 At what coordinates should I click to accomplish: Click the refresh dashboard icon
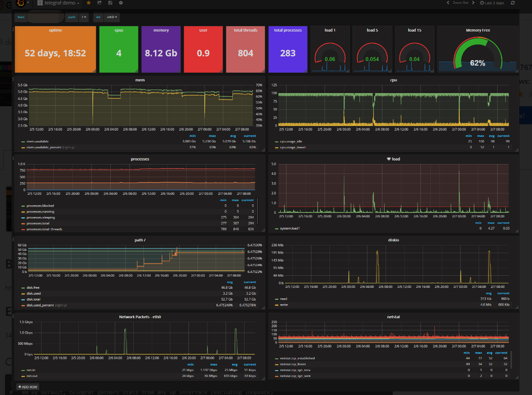point(513,3)
